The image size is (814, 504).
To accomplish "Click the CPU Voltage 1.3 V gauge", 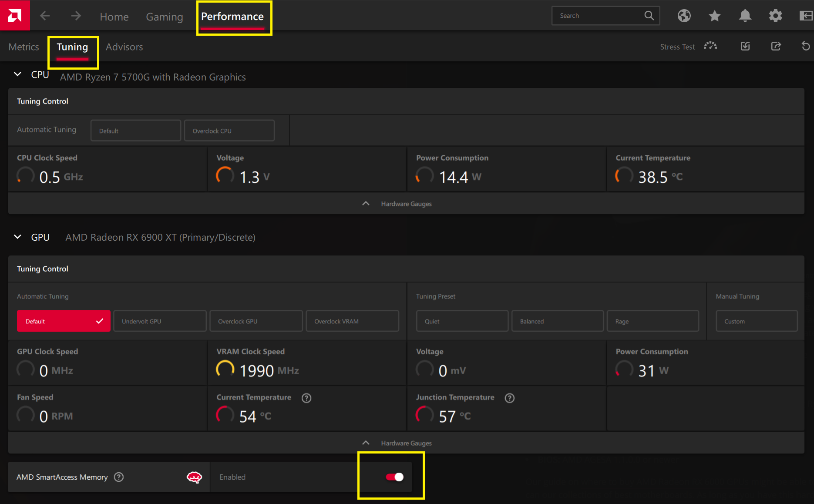I will tap(225, 175).
